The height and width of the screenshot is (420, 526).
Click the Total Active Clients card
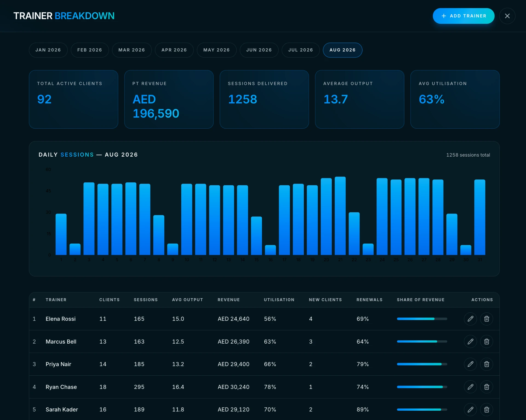(x=73, y=99)
